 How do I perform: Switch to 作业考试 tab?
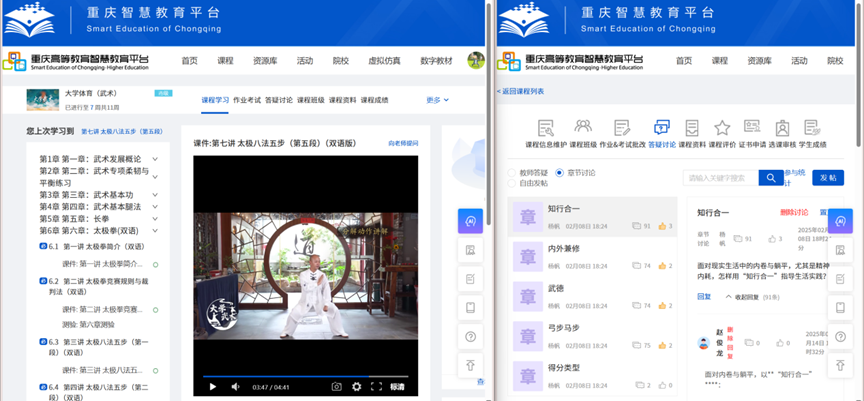247,100
